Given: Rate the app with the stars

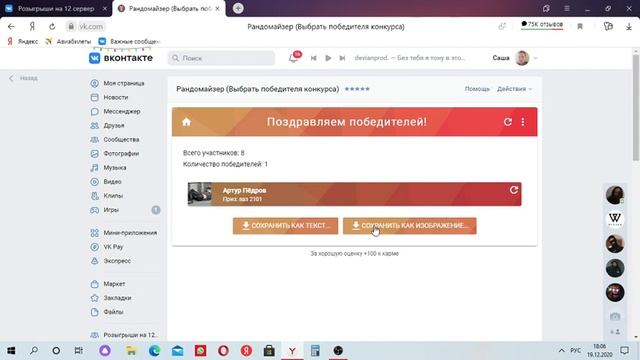Looking at the screenshot, I should point(357,89).
